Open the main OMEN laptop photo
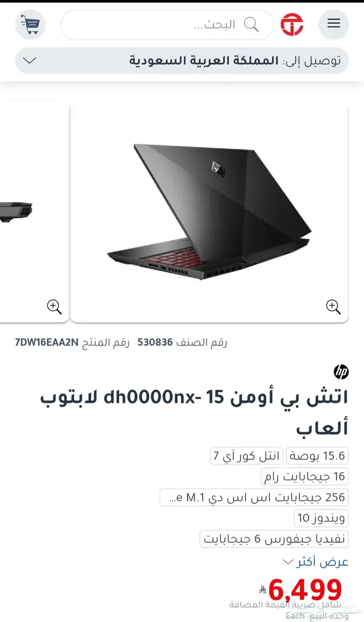The image size is (364, 622). [210, 212]
